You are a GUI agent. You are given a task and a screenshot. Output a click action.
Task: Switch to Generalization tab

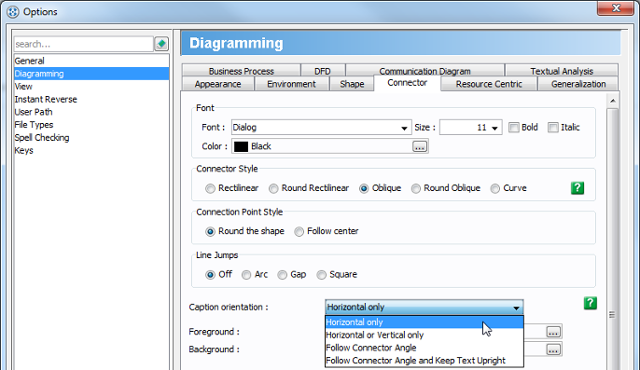578,84
